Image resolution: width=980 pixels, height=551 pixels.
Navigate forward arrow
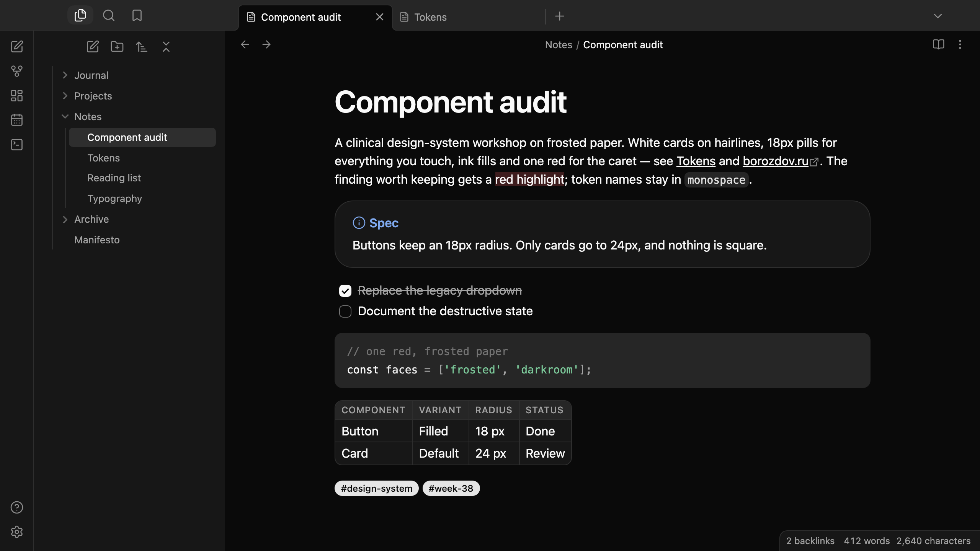[x=266, y=44]
